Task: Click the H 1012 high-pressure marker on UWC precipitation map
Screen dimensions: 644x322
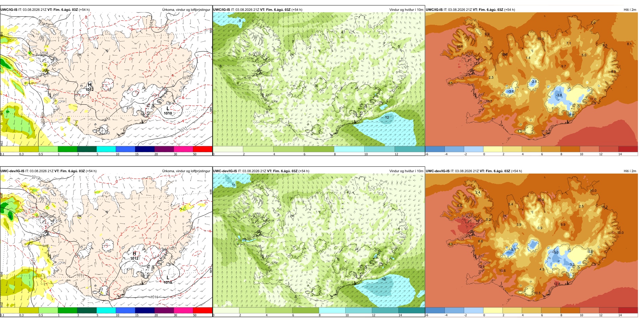Action: click(x=89, y=87)
